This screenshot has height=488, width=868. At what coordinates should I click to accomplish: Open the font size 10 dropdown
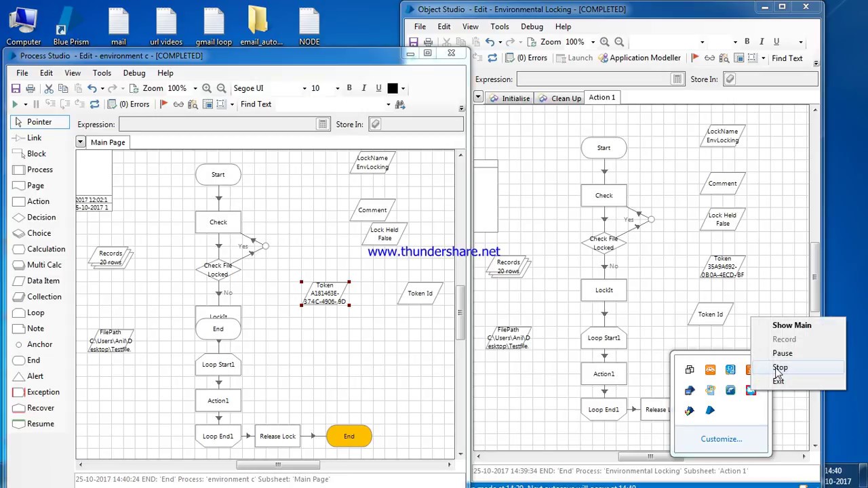[x=337, y=88]
